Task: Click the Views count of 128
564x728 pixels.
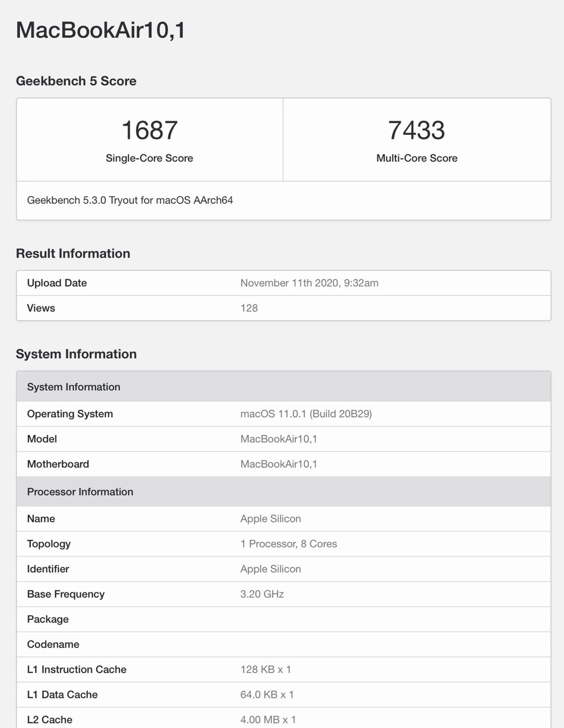Action: click(249, 308)
